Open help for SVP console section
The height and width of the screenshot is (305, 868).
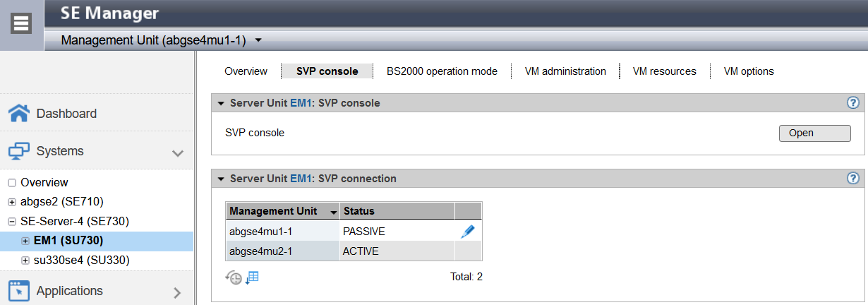(852, 103)
